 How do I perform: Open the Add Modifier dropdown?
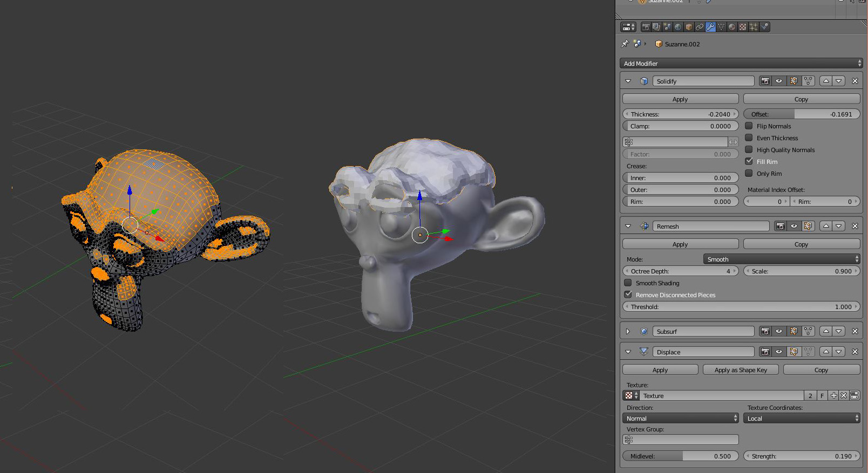tap(741, 64)
